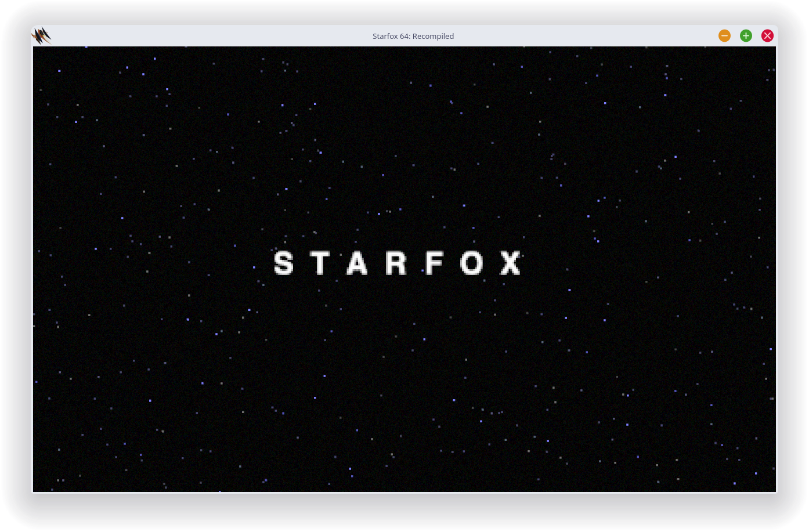Close the Starfox 64: Recompiled window
Screen dimensions: 809x532
(x=767, y=36)
